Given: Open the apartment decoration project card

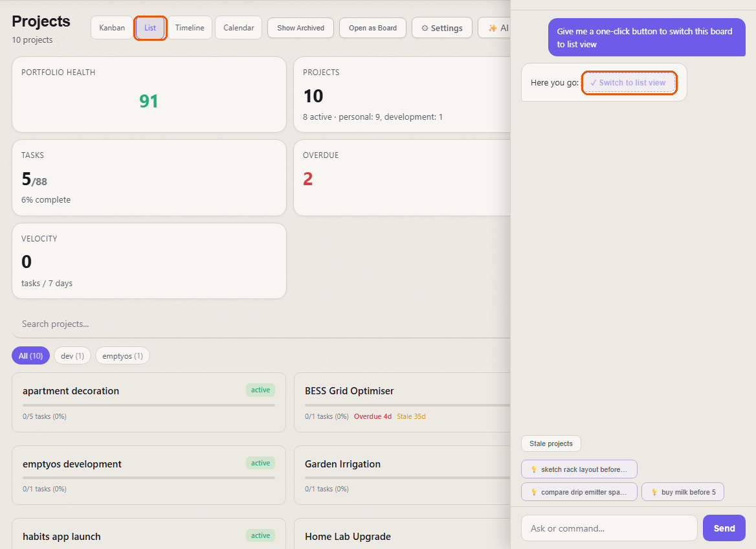Looking at the screenshot, I should (149, 402).
